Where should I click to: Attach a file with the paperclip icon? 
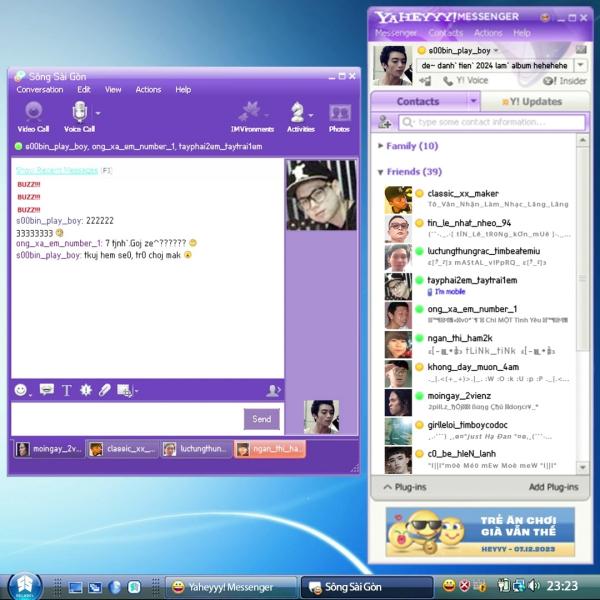click(104, 390)
